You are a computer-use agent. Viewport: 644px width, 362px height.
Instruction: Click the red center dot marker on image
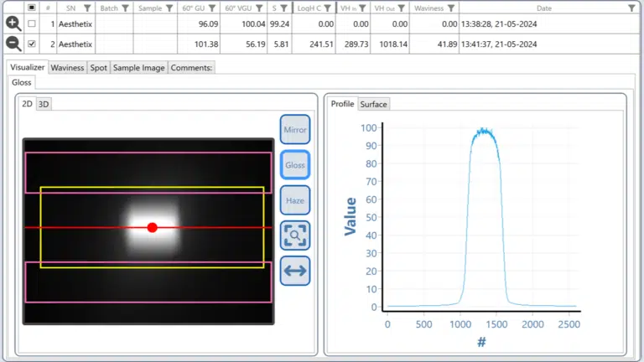coord(152,228)
